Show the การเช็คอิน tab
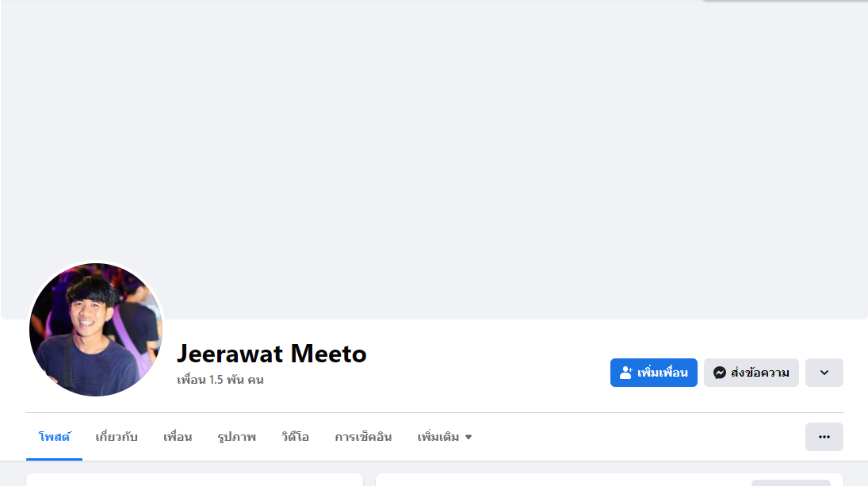 click(363, 437)
